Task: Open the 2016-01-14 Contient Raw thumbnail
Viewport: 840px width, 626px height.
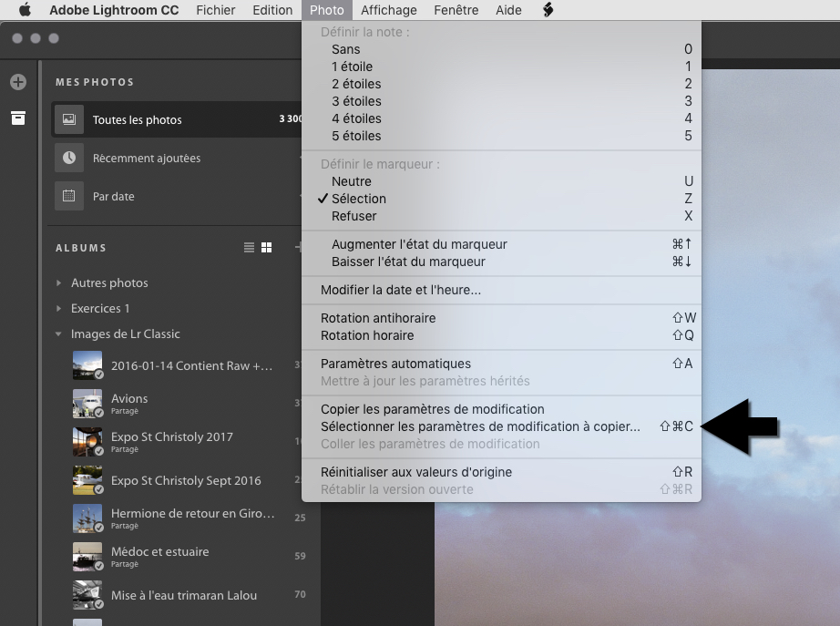Action: coord(87,365)
